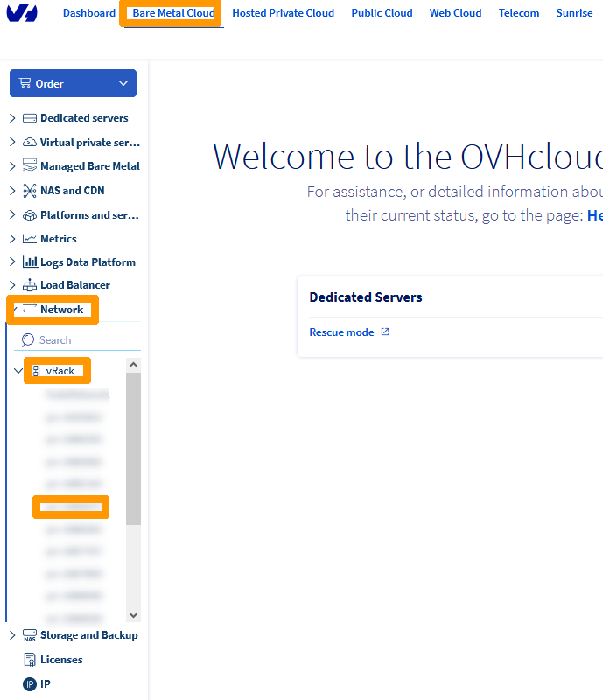Screen dimensions: 603x700
Task: Click the Dedicated servers icon
Action: (30, 118)
